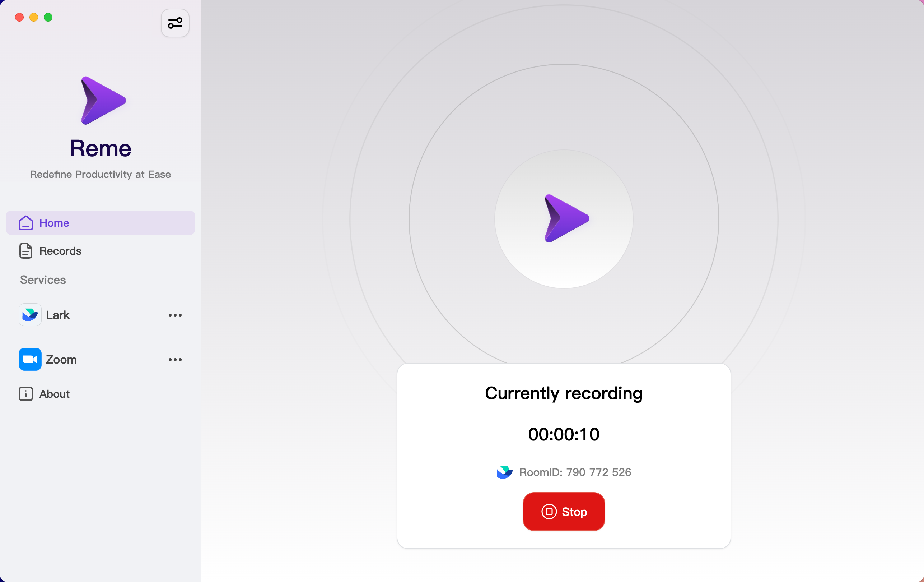The image size is (924, 582).
Task: Click the Zoom service icon
Action: coord(29,359)
